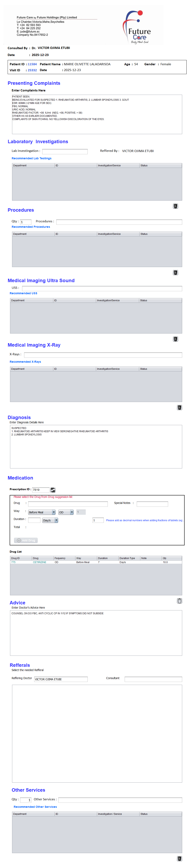Screen dimensions: 187x868
Task: Click the Consultant field in Refferals
Action: pyautogui.click(x=153, y=679)
